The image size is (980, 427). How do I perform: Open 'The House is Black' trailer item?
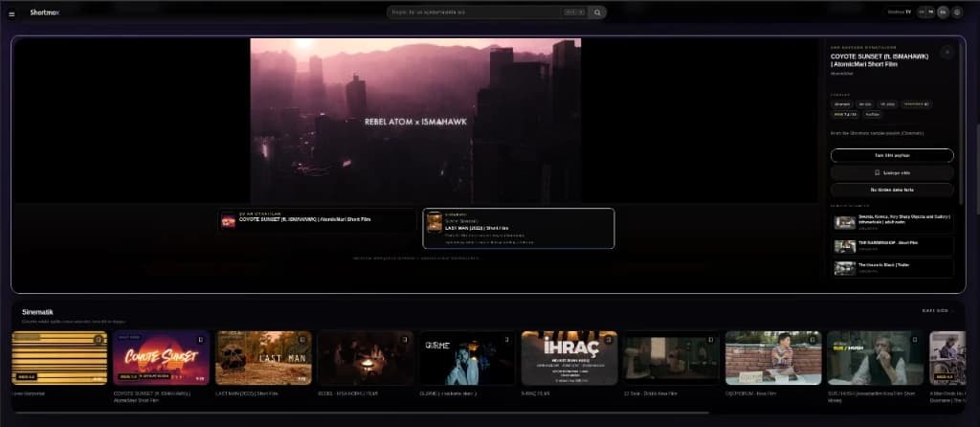pos(894,268)
